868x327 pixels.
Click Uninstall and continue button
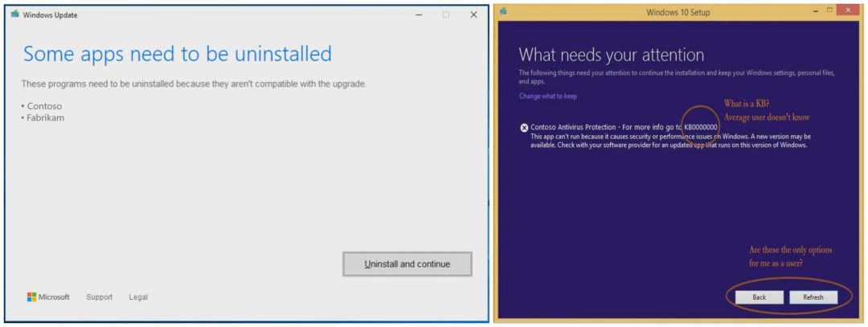[x=407, y=264]
